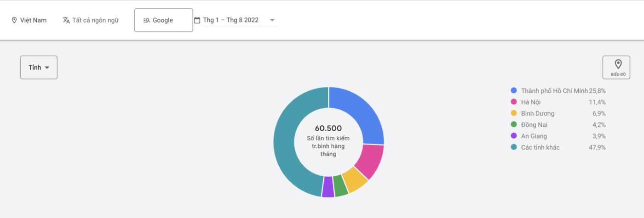Click the calendar icon by date range

(x=197, y=20)
